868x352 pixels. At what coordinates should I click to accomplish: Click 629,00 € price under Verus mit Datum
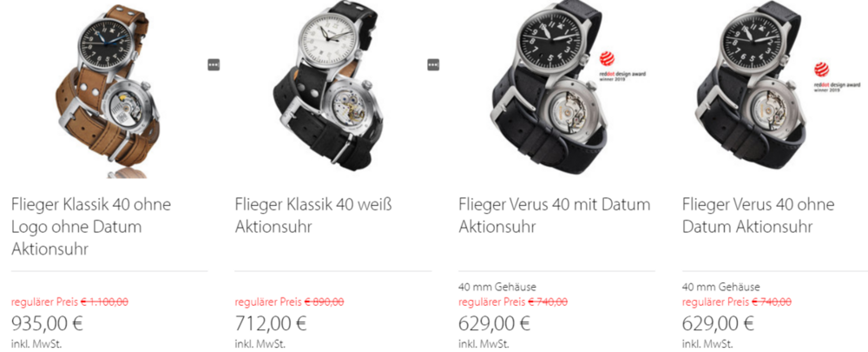coord(495,322)
